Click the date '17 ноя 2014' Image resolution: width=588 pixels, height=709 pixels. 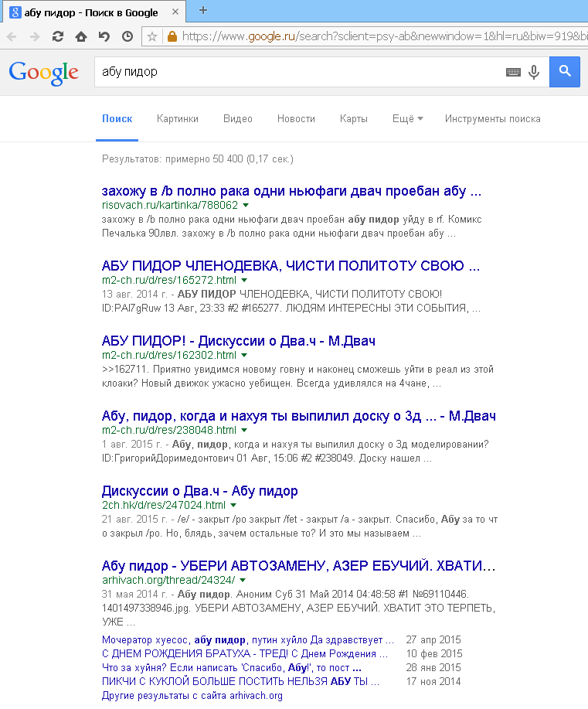point(433,682)
